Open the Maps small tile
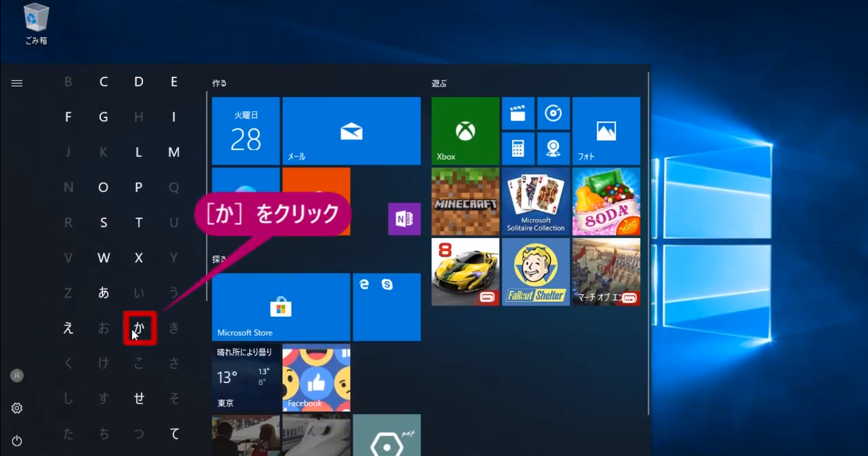Viewport: 868px width, 456px height. pos(553,149)
